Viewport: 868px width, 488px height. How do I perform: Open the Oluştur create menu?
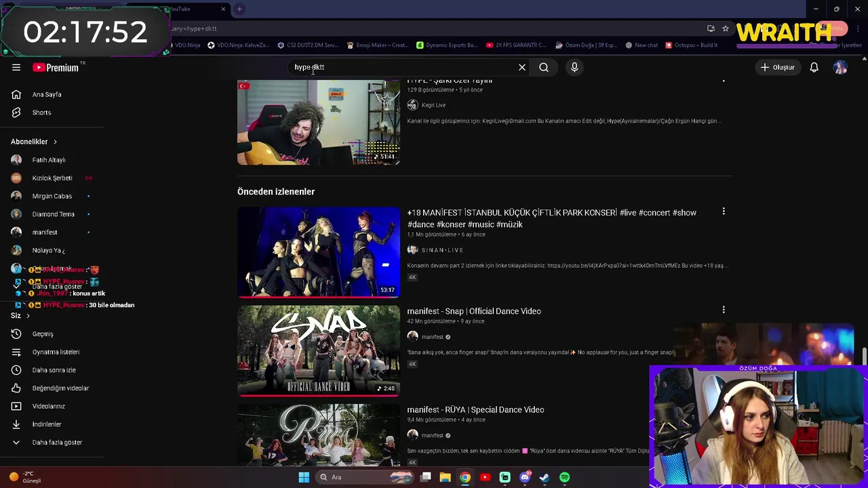tap(777, 67)
